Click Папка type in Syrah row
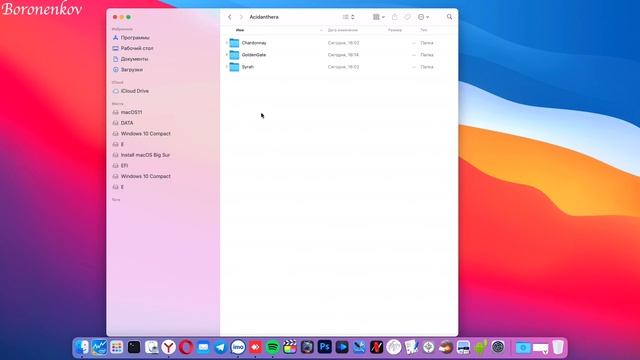Screen dimensions: 640x360 (427, 67)
